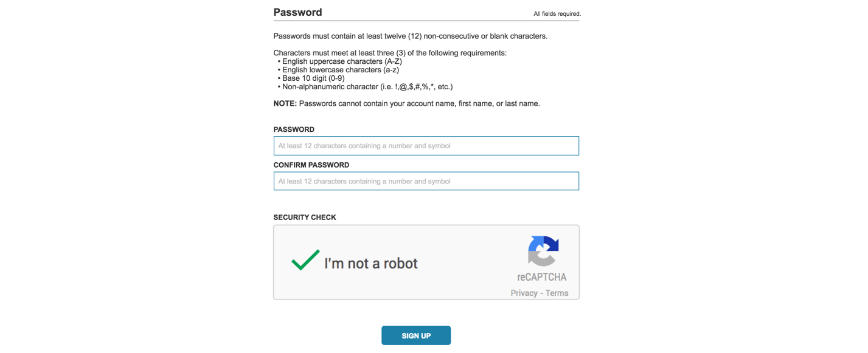Click the reCAPTCHA logo icon
868x353 pixels.
click(543, 251)
